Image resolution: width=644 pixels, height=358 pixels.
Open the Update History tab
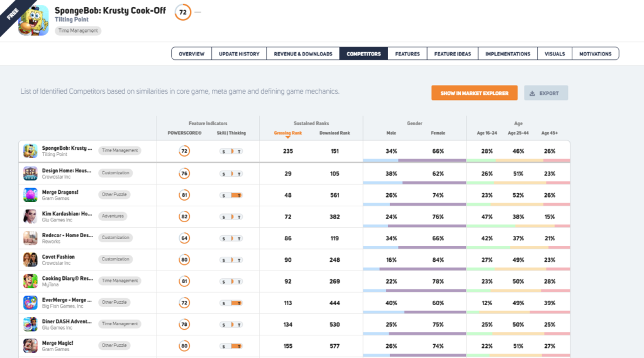(x=239, y=54)
